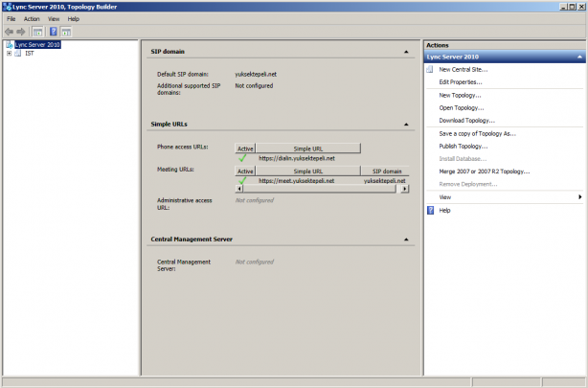
Task: Click the https://meet.yuksektepeli.net URL
Action: (296, 181)
